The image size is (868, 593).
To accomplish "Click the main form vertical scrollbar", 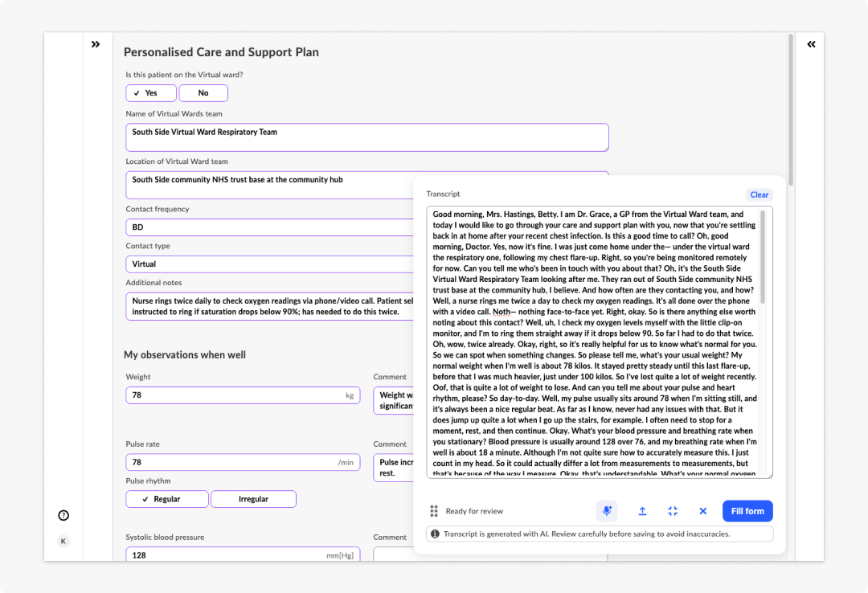I will (791, 109).
